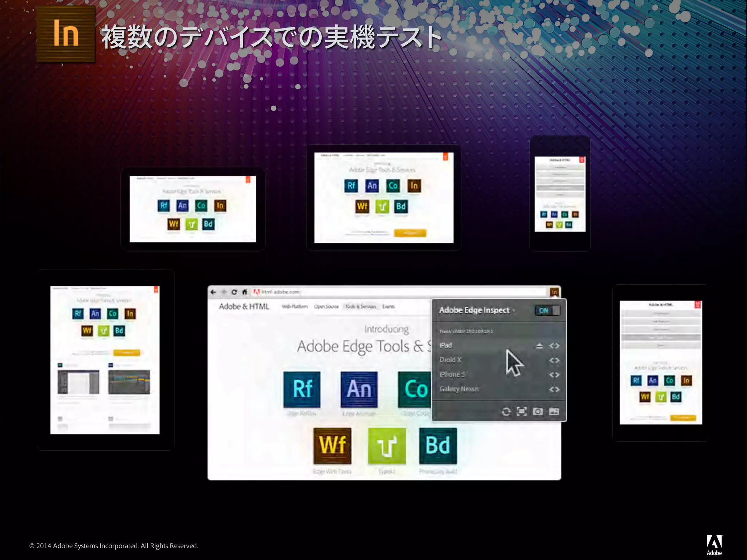Click the left screenshot thumbnail on portrait tablet
747x560 pixels.
[x=78, y=382]
